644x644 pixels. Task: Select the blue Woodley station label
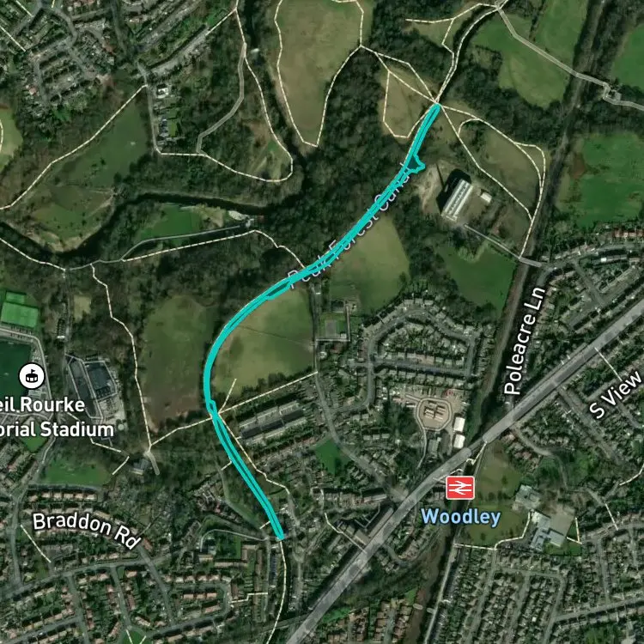461,517
